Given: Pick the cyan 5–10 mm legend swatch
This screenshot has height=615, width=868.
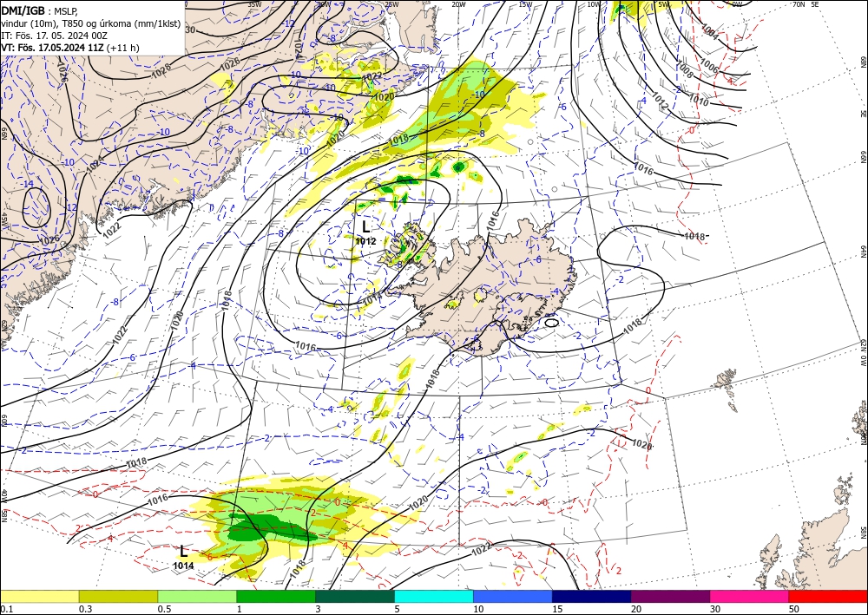Looking at the screenshot, I should [x=434, y=596].
